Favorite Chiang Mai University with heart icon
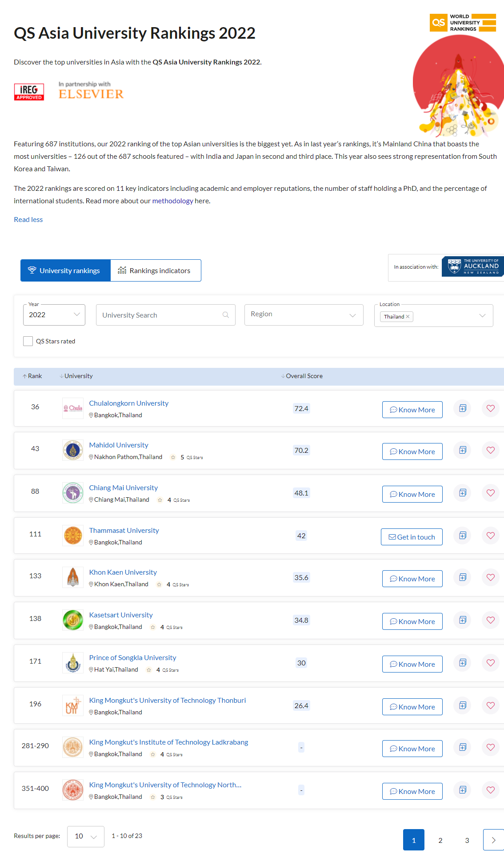The height and width of the screenshot is (854, 504). coord(491,493)
